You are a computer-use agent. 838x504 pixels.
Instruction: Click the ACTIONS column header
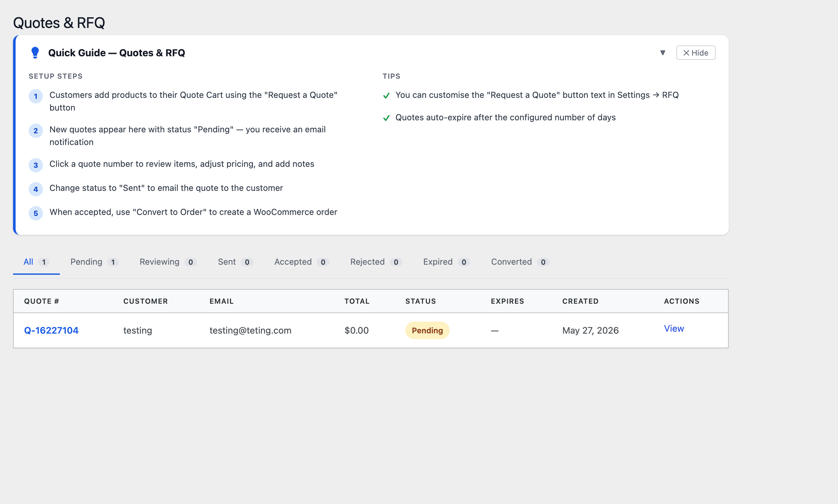[x=682, y=301]
